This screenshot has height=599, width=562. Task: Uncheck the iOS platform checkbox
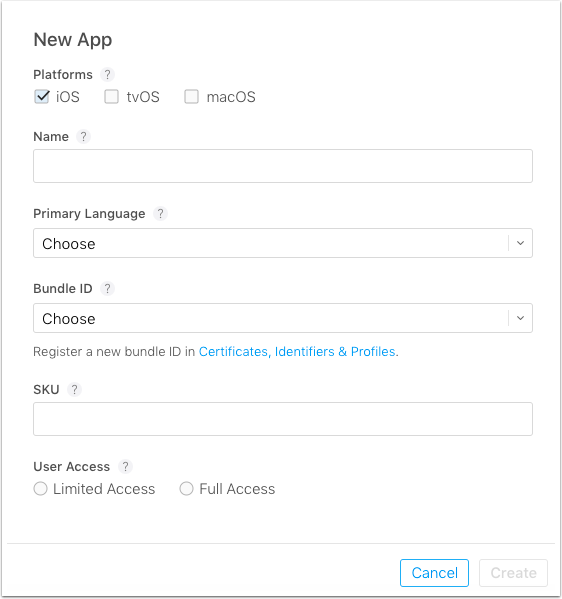pos(42,97)
